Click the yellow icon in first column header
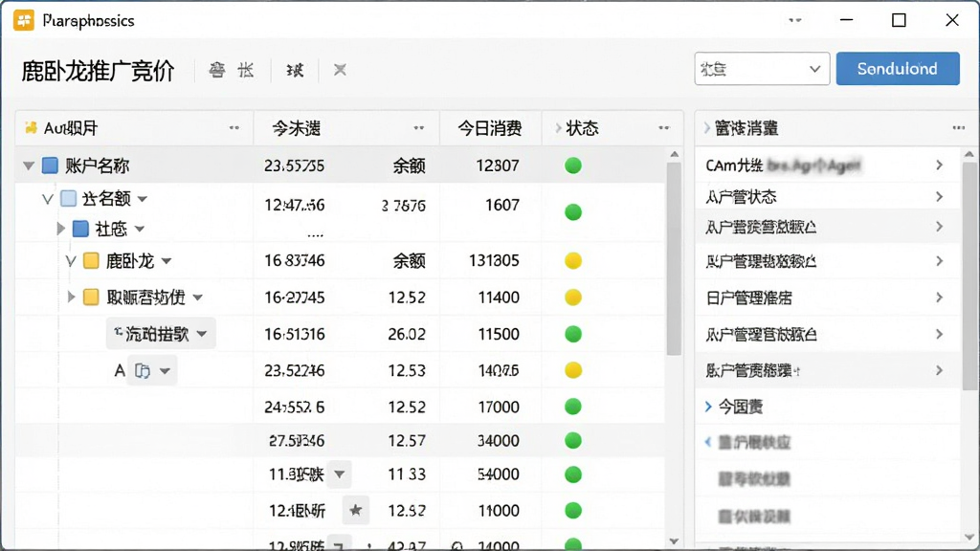 (x=31, y=128)
